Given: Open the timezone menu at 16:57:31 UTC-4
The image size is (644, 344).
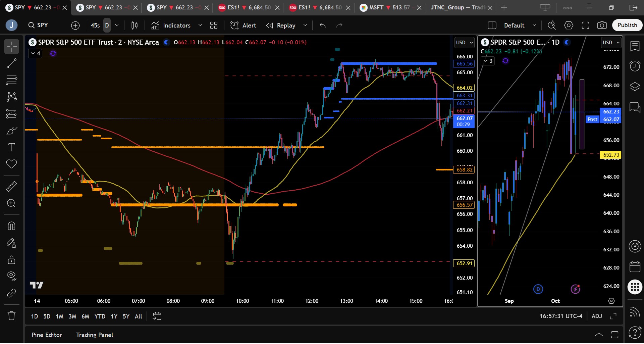Looking at the screenshot, I should pos(561,316).
